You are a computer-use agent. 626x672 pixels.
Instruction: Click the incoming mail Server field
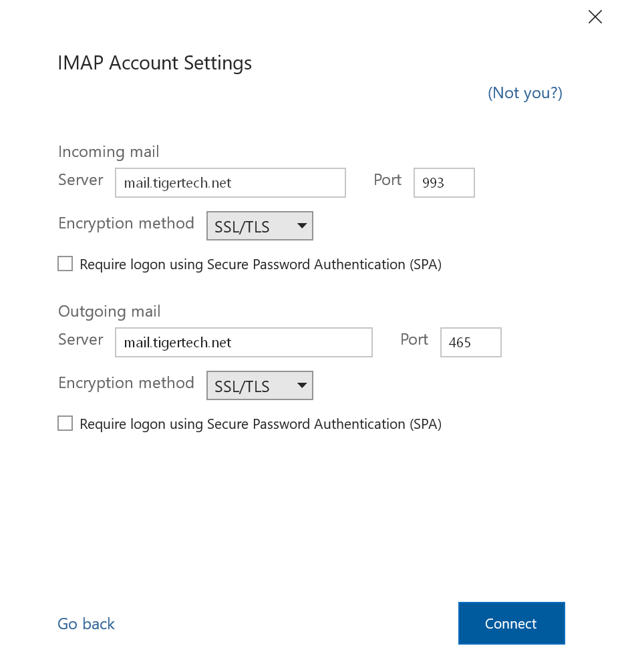pyautogui.click(x=230, y=182)
